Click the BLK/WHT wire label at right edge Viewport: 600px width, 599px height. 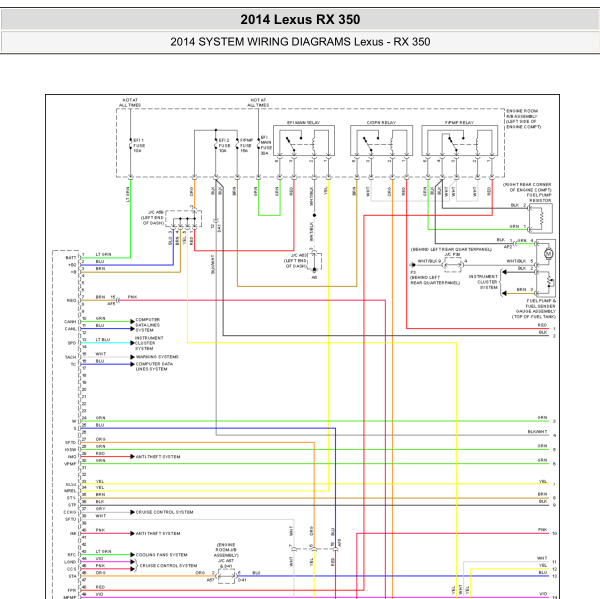537,432
